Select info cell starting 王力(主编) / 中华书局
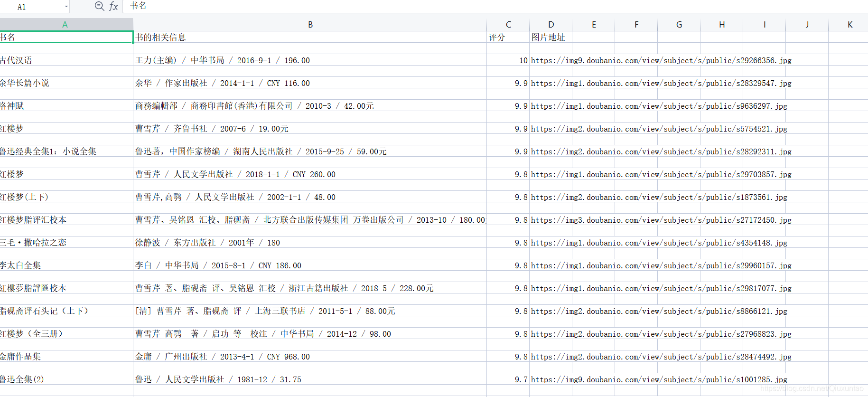Viewport: 868px width, 397px height. pyautogui.click(x=310, y=60)
